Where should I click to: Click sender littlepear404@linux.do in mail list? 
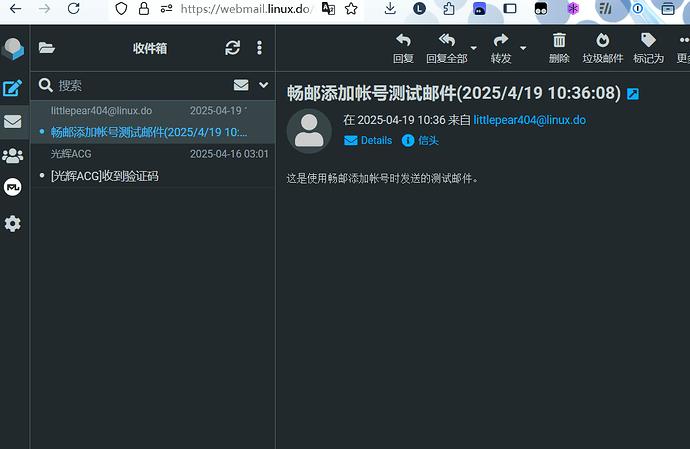point(101,111)
